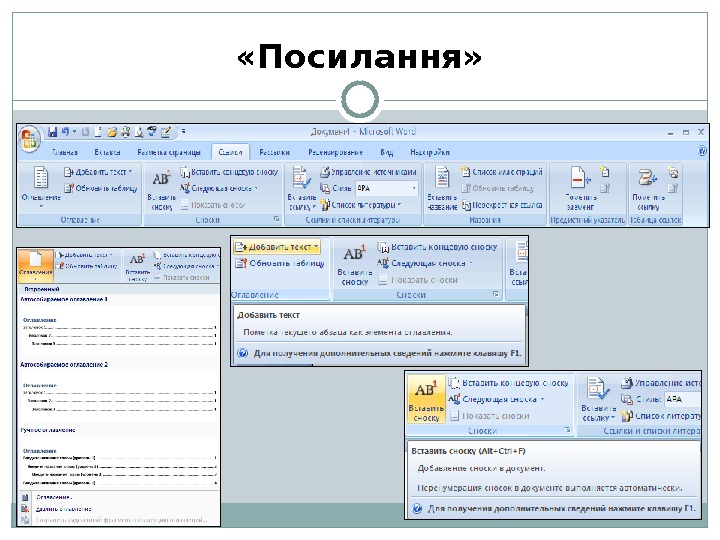Click the «Посилання» slide title
This screenshot has height=540, width=720.
[x=360, y=56]
